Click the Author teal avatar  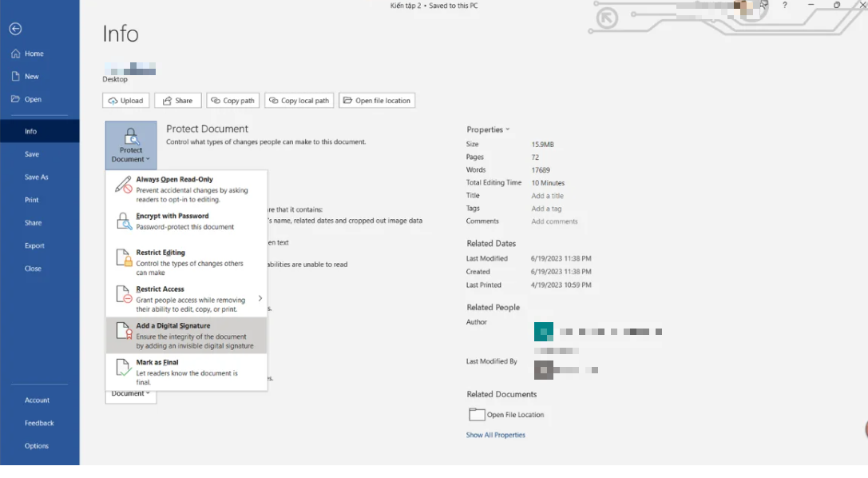pyautogui.click(x=544, y=331)
